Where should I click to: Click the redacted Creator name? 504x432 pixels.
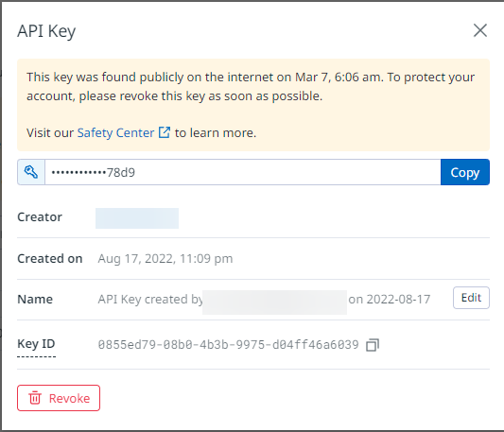click(137, 218)
